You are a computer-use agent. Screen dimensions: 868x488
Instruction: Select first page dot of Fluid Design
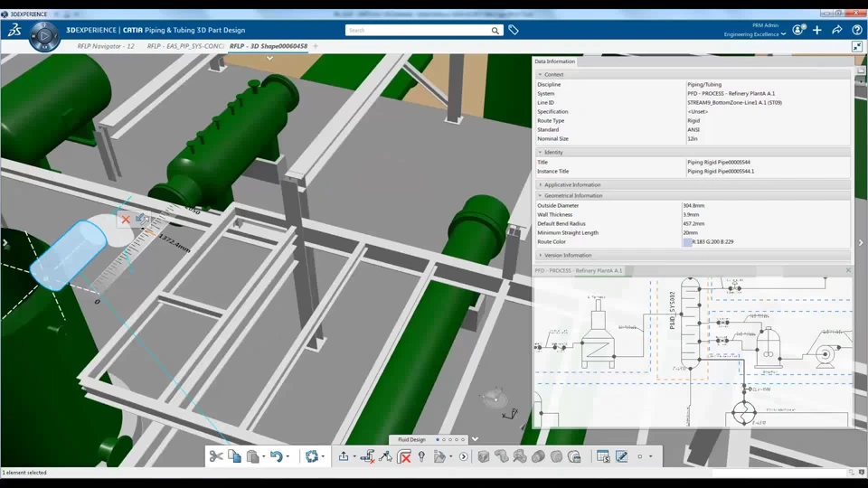tap(438, 439)
